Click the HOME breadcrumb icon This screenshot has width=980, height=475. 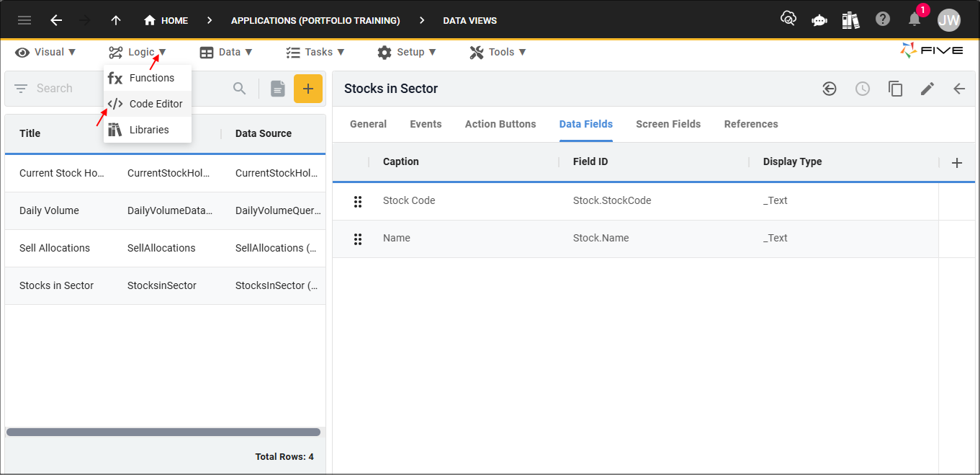(x=150, y=20)
